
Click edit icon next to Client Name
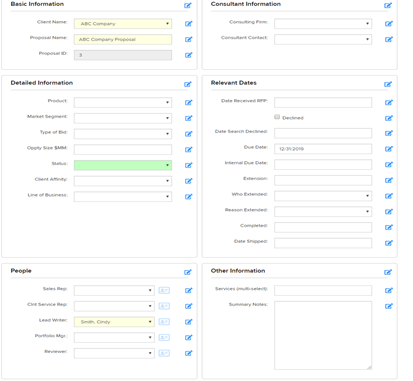click(188, 24)
